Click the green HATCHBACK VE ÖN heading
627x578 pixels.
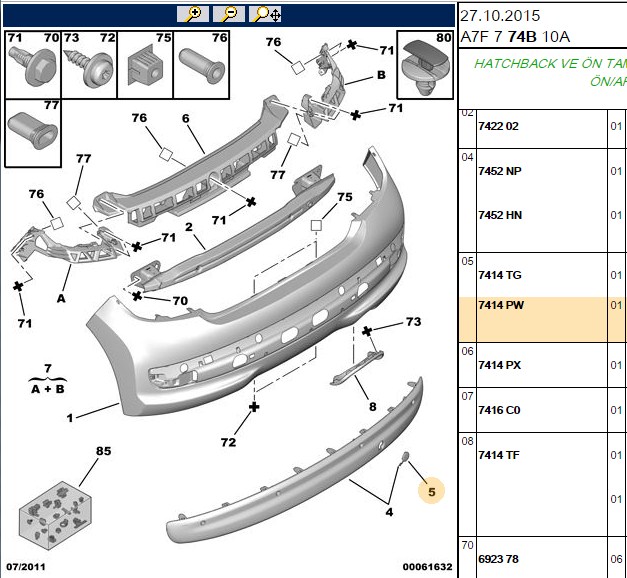pos(550,64)
